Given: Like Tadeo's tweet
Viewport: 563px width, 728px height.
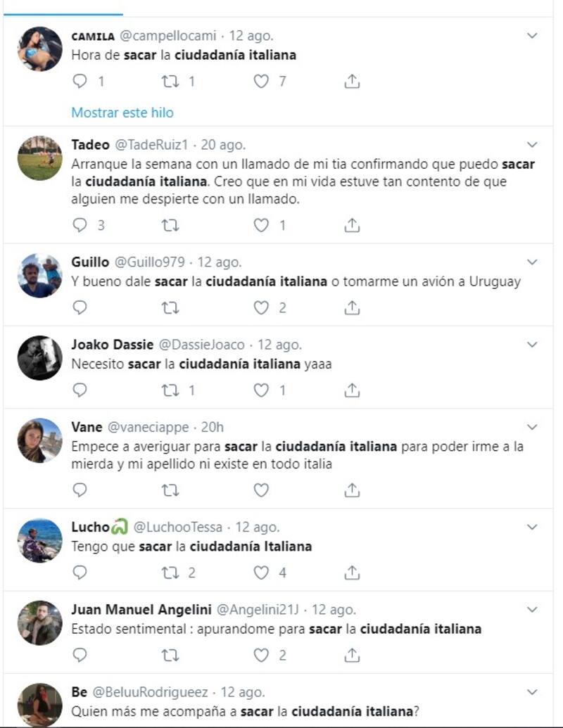Looking at the screenshot, I should (261, 225).
